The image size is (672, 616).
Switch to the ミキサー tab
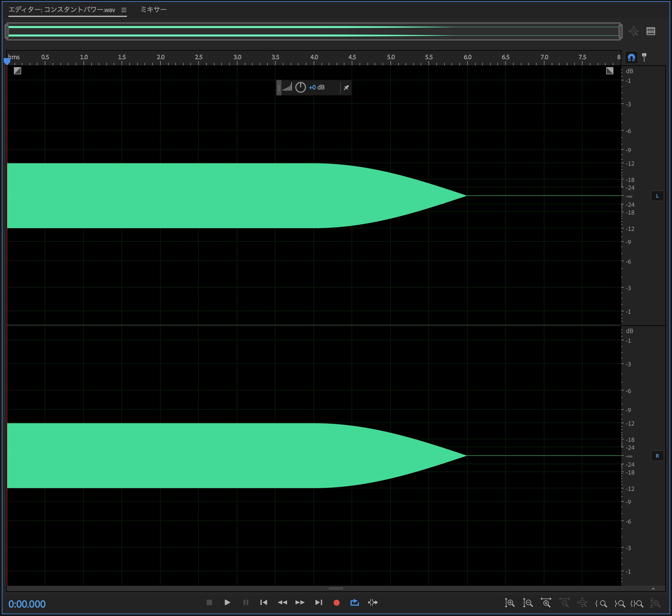153,10
